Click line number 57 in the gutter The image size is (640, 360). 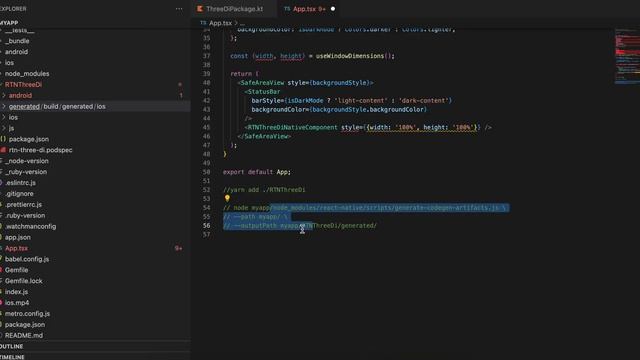coord(207,235)
